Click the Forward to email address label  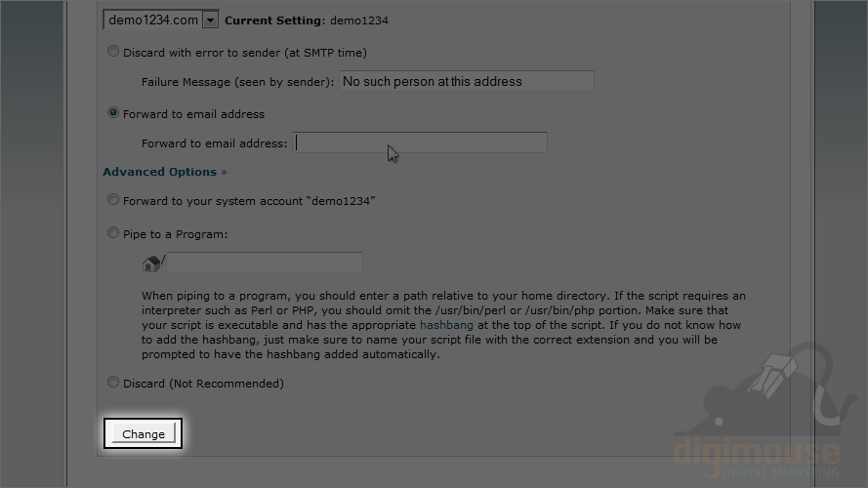[214, 143]
